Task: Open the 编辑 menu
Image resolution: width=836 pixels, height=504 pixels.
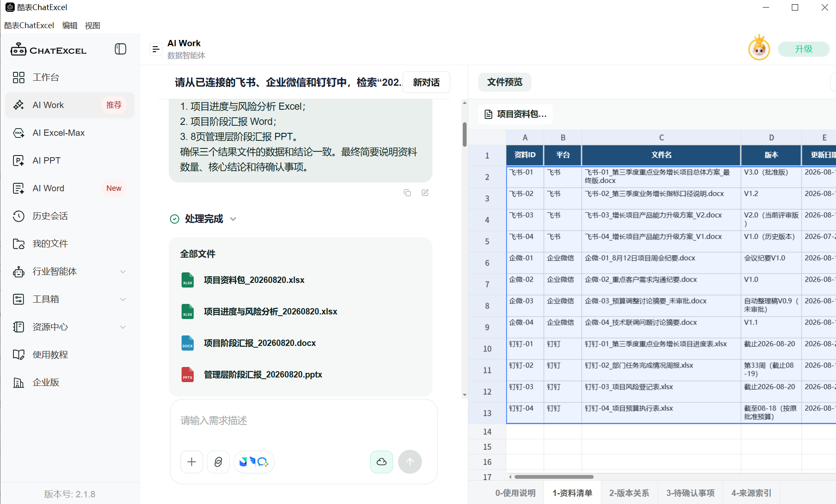Action: click(x=70, y=26)
